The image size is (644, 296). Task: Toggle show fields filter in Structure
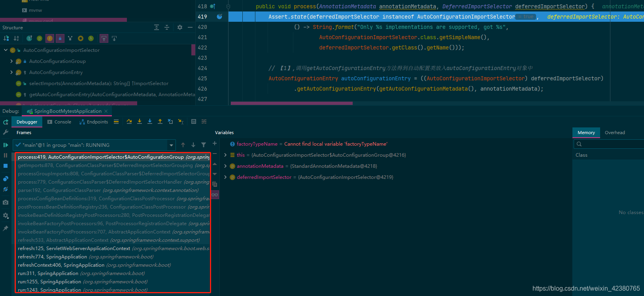point(50,38)
